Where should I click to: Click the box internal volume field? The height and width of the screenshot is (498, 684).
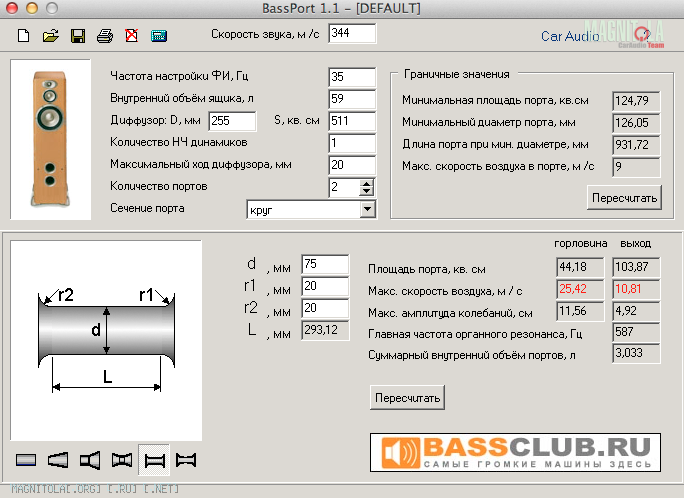350,99
